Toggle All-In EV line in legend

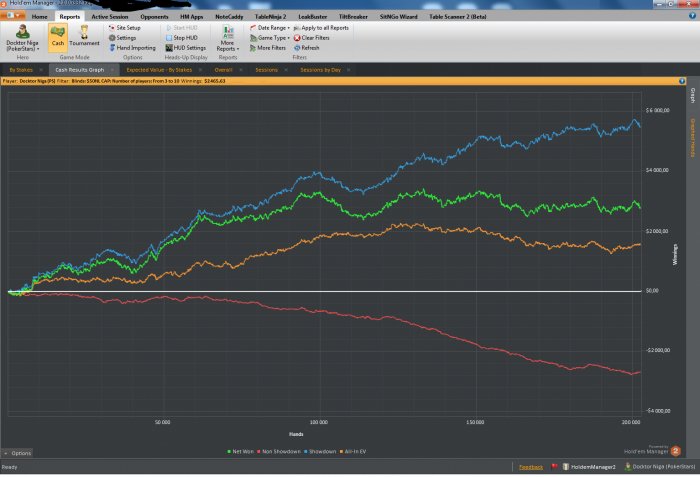point(353,452)
